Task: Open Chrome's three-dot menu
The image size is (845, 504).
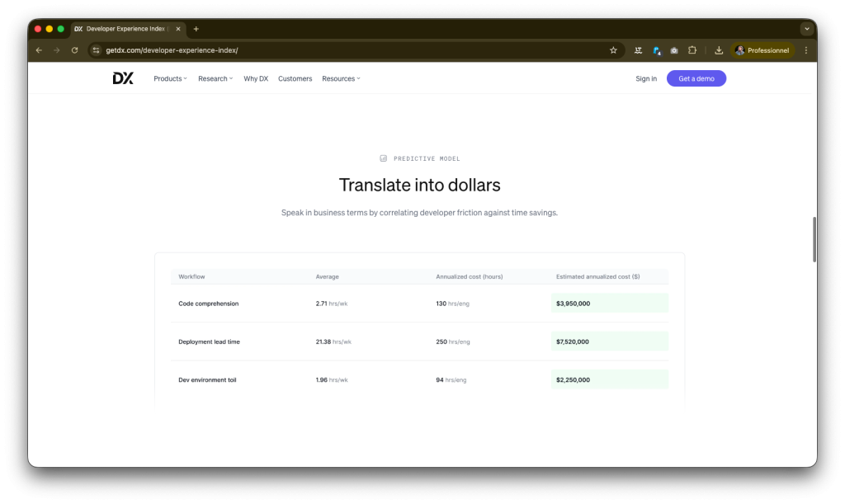Action: point(806,50)
